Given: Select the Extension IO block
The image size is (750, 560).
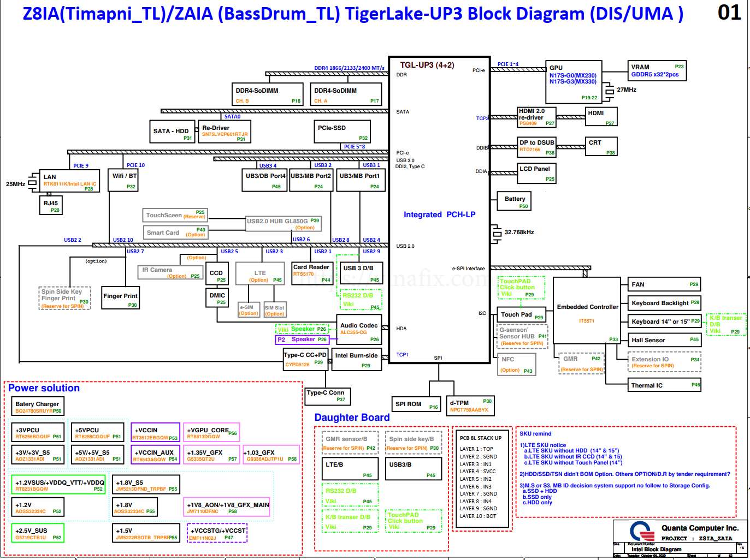Looking at the screenshot, I should pyautogui.click(x=665, y=362).
